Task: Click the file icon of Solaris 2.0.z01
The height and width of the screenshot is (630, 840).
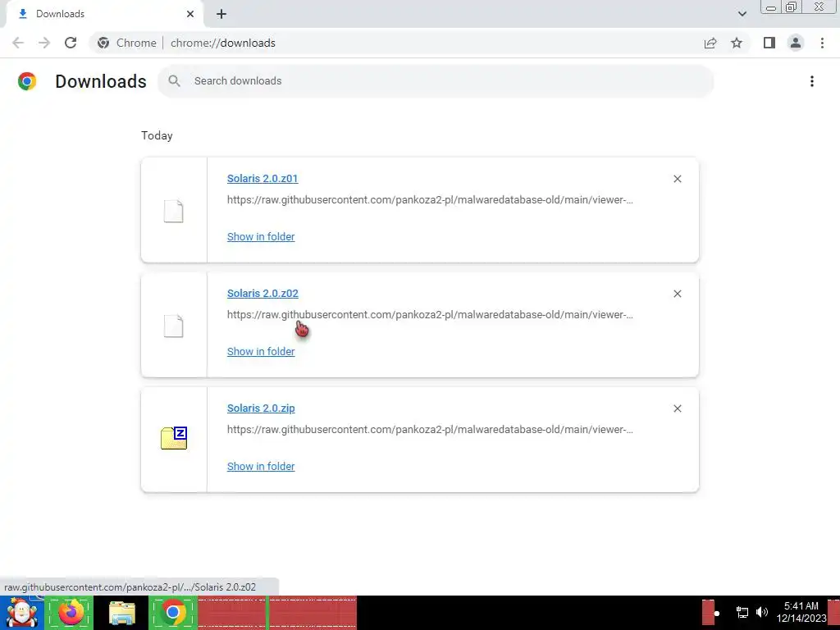Action: click(x=174, y=211)
